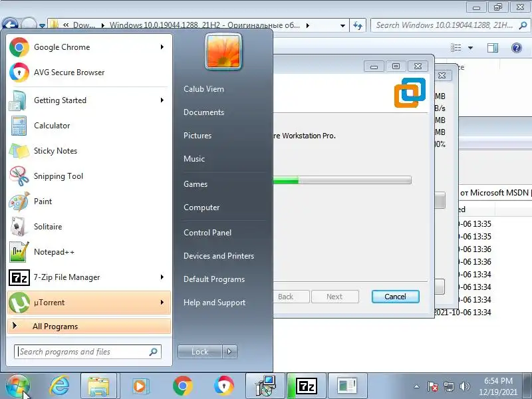
Task: Open Paint from Start menu
Action: point(88,201)
